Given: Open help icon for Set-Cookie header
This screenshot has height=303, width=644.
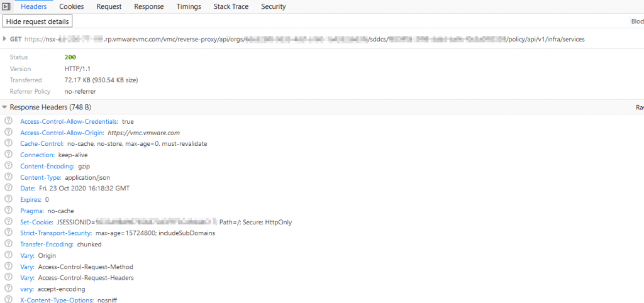Looking at the screenshot, I should [8, 222].
